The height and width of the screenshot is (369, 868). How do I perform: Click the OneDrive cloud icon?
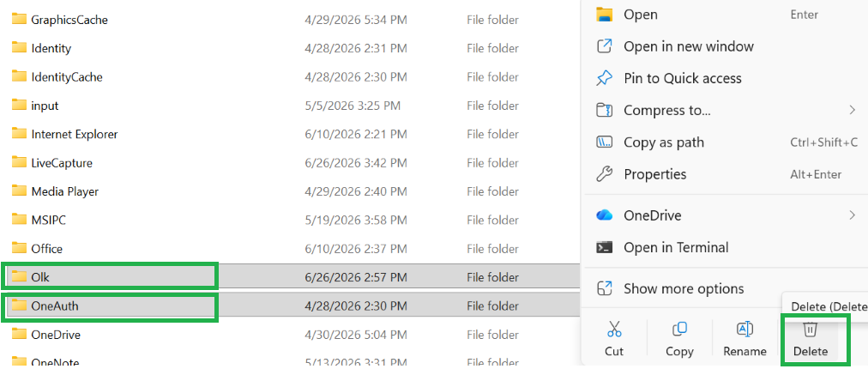(x=604, y=215)
